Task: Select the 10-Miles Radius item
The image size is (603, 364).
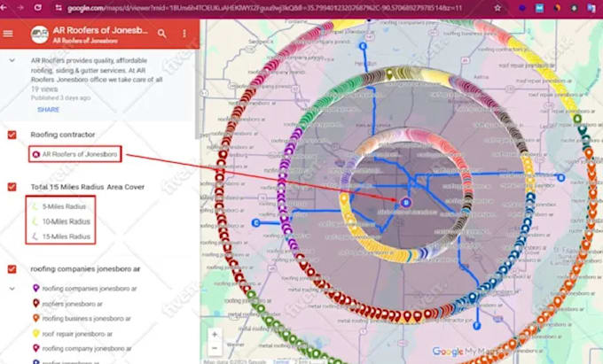Action: 67,221
